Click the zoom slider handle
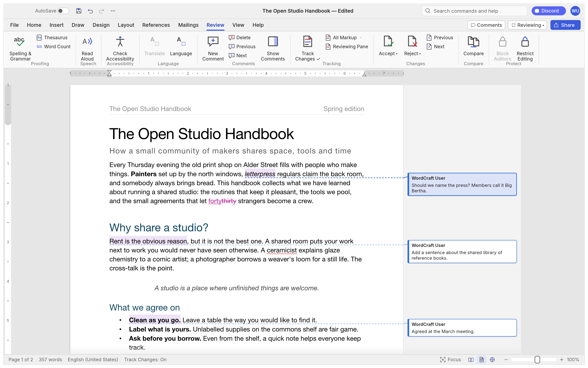The width and height of the screenshot is (588, 368). tap(537, 359)
